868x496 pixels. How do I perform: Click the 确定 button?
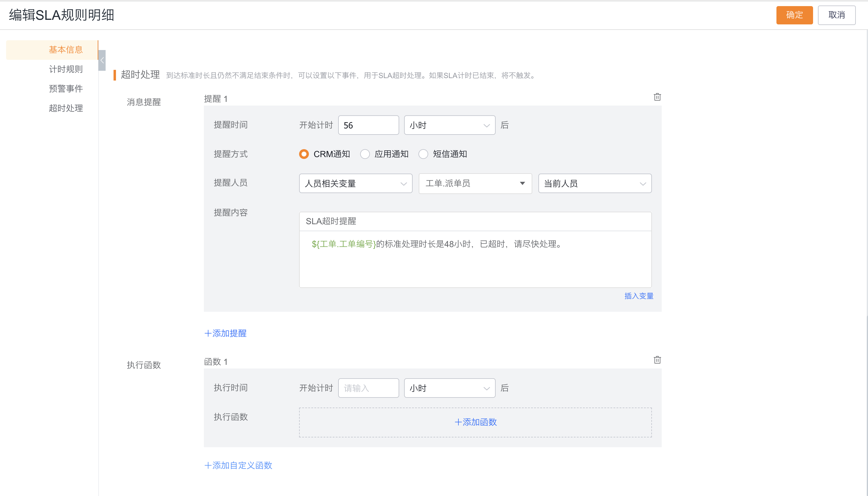click(x=794, y=15)
